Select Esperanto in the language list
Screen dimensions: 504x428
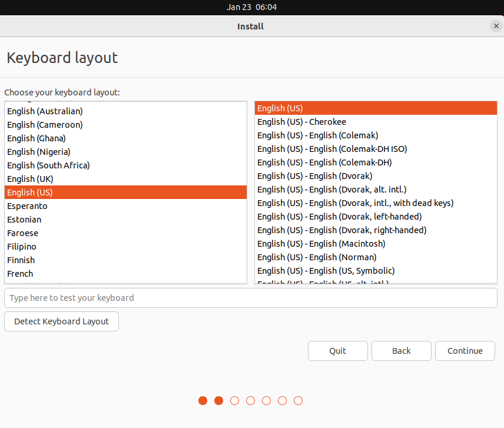pyautogui.click(x=27, y=206)
